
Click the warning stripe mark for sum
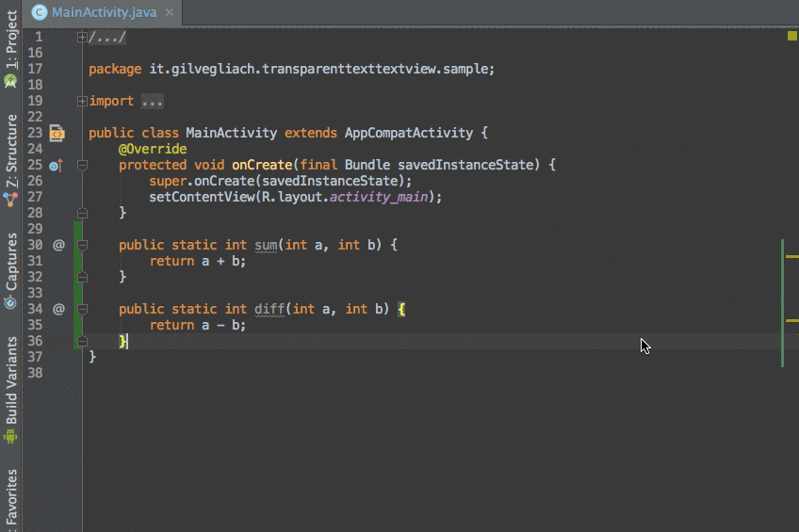(x=791, y=256)
